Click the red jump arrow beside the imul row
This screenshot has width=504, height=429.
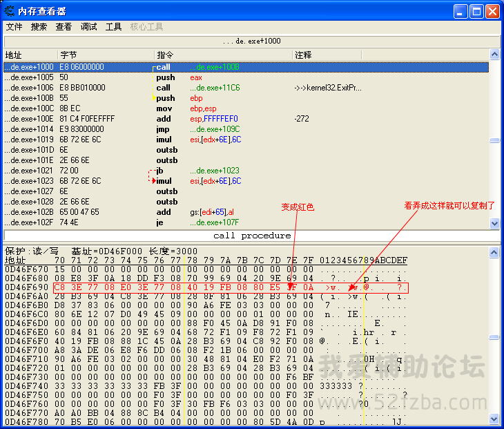[153, 180]
